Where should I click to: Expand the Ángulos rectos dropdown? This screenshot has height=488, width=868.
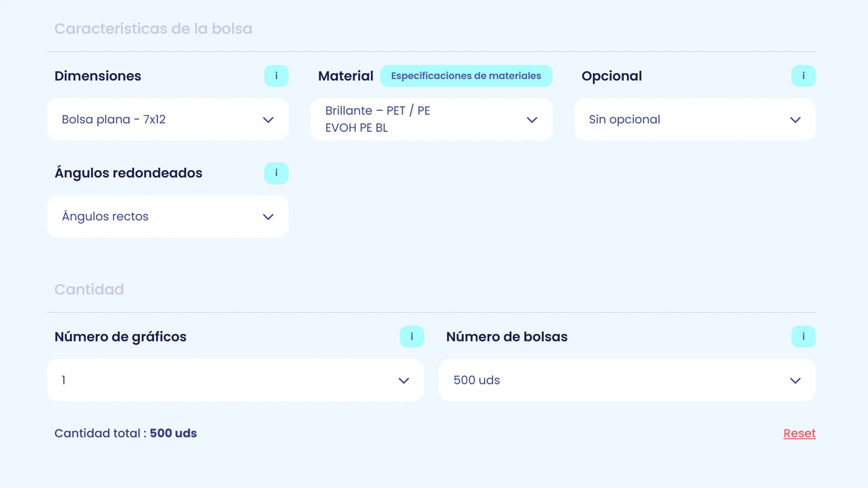(168, 216)
